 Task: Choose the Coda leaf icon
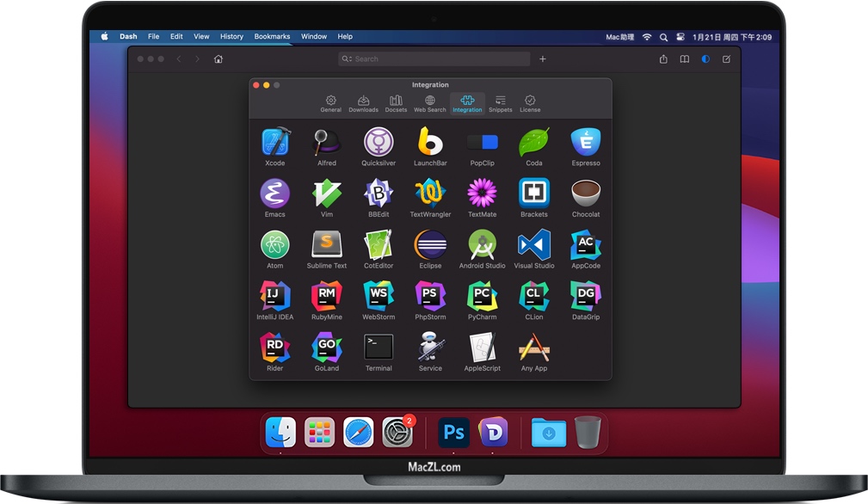pos(533,142)
